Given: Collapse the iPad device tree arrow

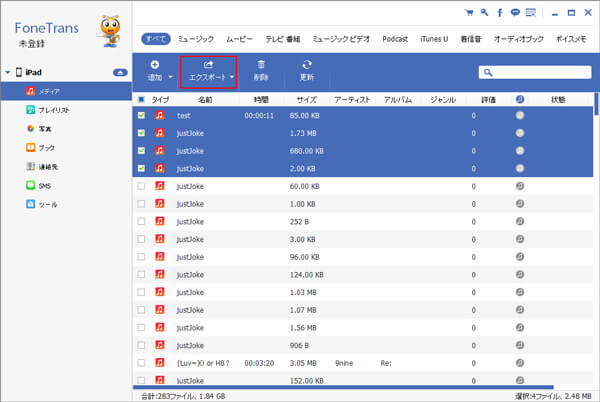Looking at the screenshot, I should pos(8,72).
